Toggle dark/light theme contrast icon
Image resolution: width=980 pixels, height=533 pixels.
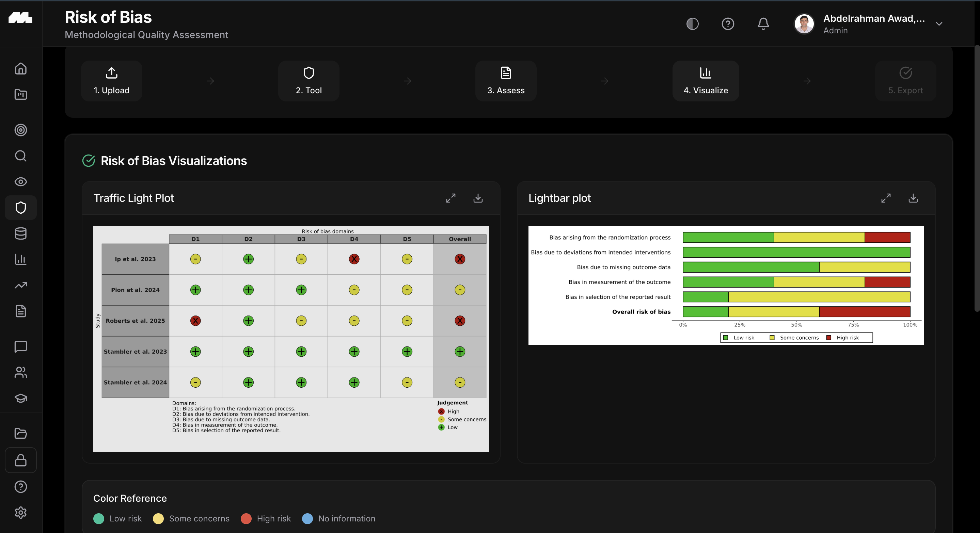tap(692, 24)
